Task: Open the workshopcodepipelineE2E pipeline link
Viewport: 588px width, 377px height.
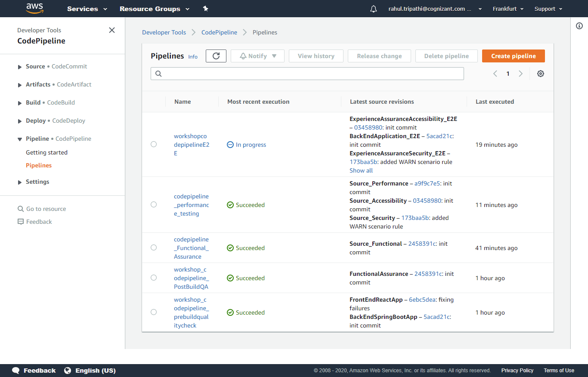Action: point(192,145)
